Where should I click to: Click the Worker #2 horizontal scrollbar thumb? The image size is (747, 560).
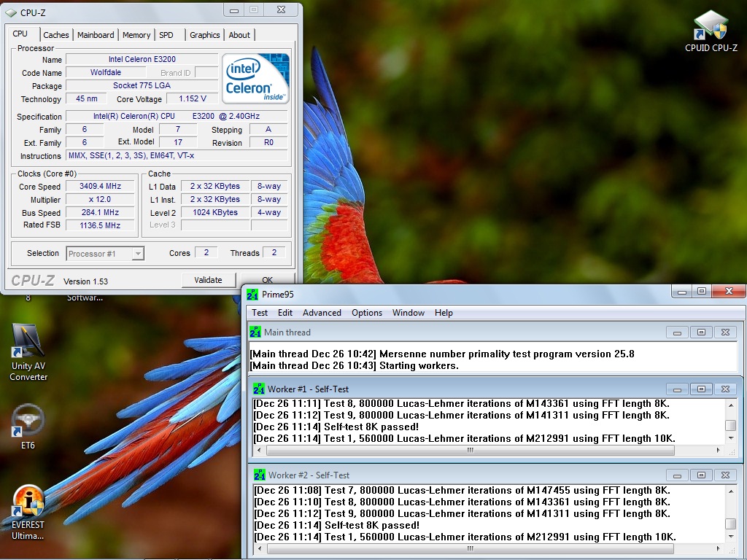(471, 548)
